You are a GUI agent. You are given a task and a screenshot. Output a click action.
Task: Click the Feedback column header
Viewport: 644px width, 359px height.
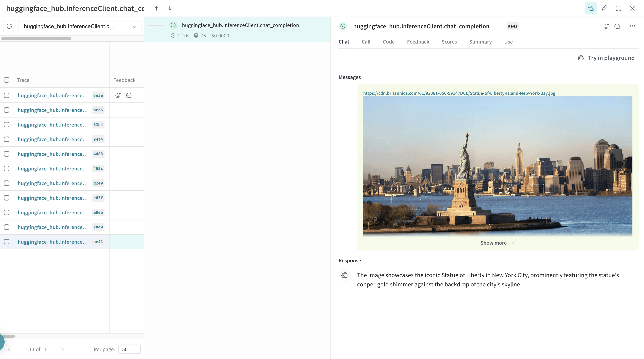pos(124,80)
